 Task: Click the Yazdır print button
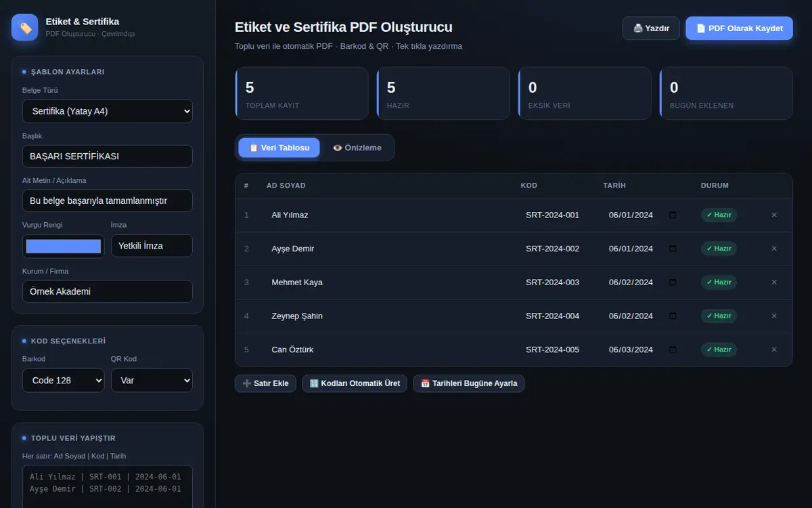coord(651,28)
